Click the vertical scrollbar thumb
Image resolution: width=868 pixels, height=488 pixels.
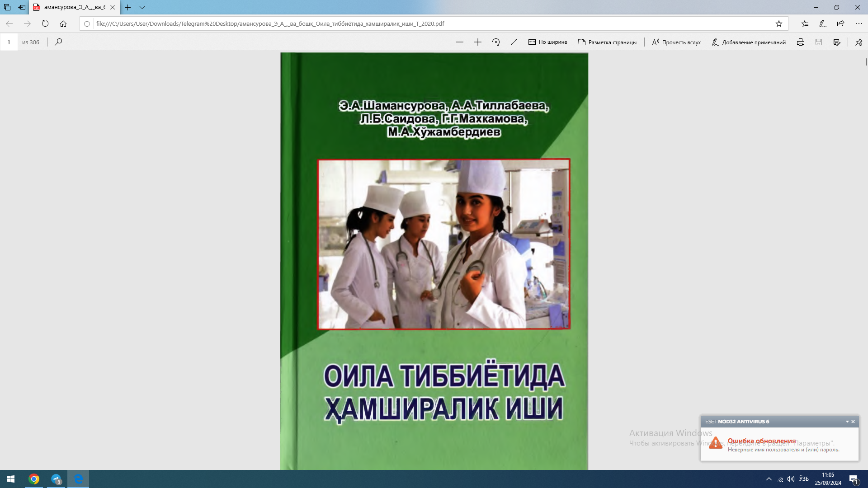click(x=866, y=62)
